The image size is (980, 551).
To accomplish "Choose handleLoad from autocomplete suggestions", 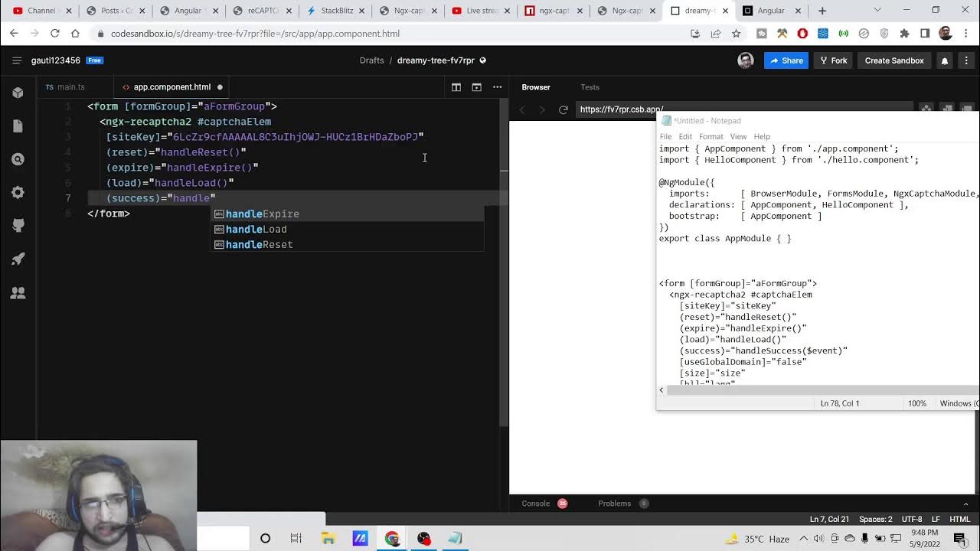I will pos(256,230).
